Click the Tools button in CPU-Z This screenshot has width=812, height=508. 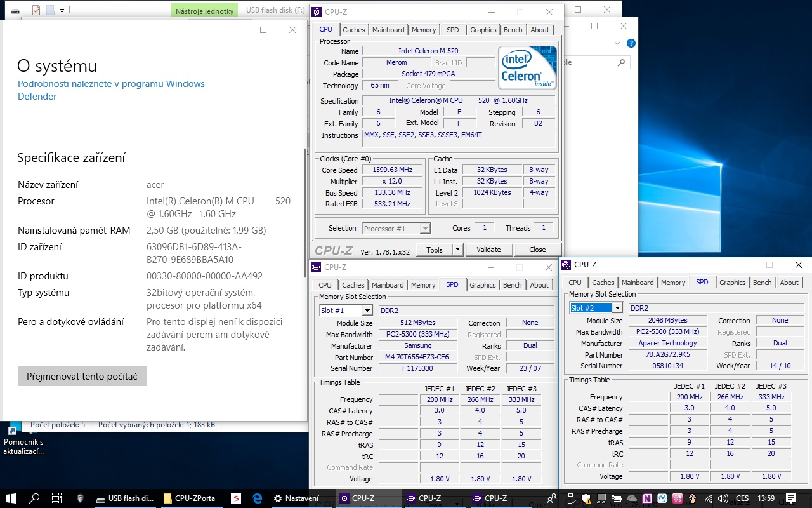(435, 250)
